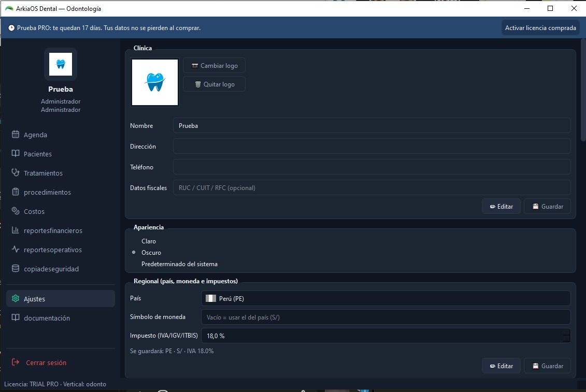Viewport: 586px width, 392px height.
Task: Select the Claro appearance option
Action: tap(149, 241)
